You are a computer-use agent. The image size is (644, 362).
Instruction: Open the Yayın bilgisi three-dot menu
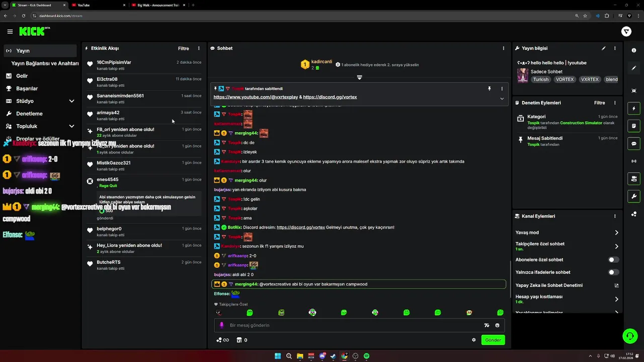[615, 48]
